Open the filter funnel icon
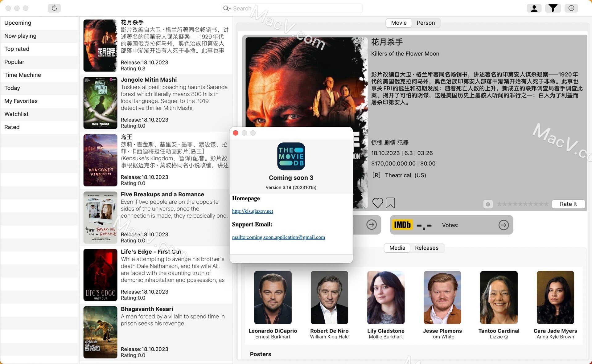Viewport: 592px width, 364px height. (553, 8)
